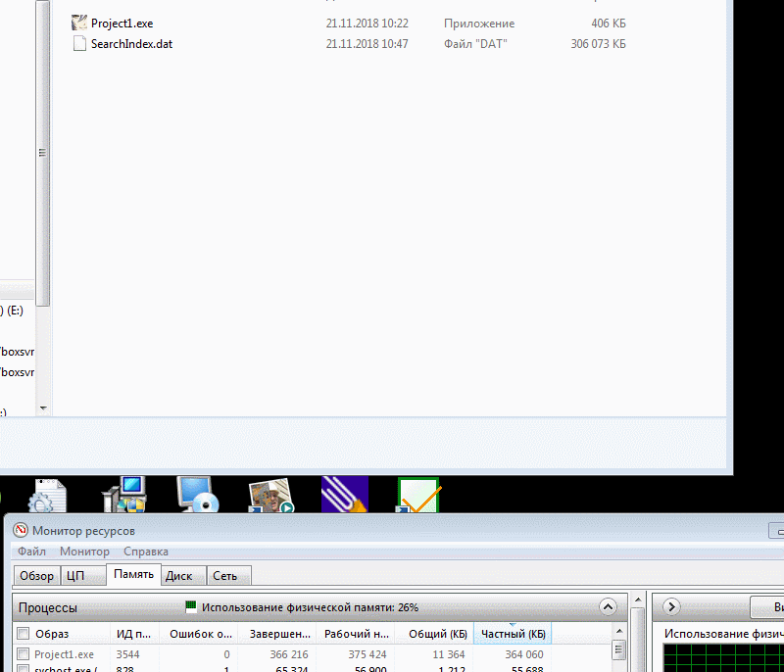Screen dimensions: 784x672
Task: Click main pane scroll-up arrow
Action: coord(638,600)
